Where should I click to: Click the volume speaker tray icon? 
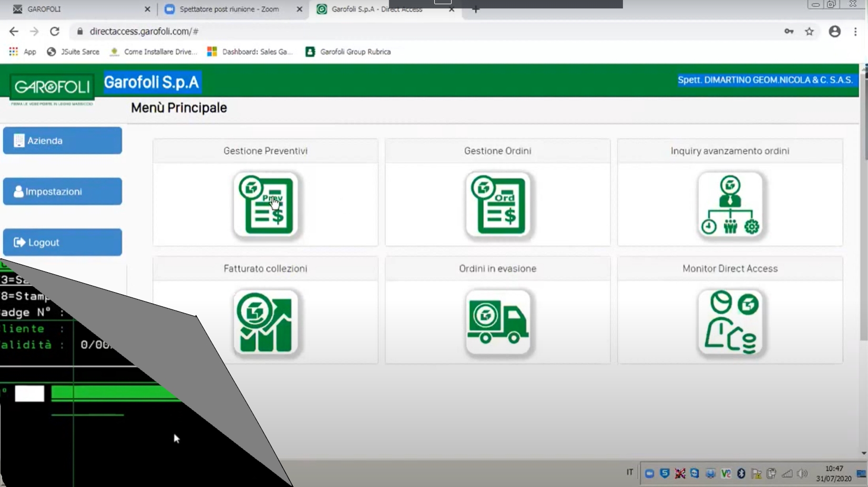pyautogui.click(x=802, y=473)
